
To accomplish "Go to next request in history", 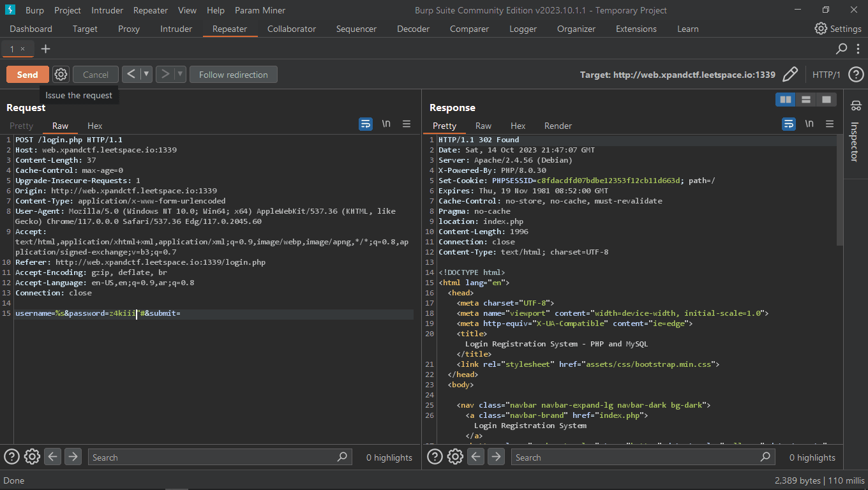I will tap(165, 74).
